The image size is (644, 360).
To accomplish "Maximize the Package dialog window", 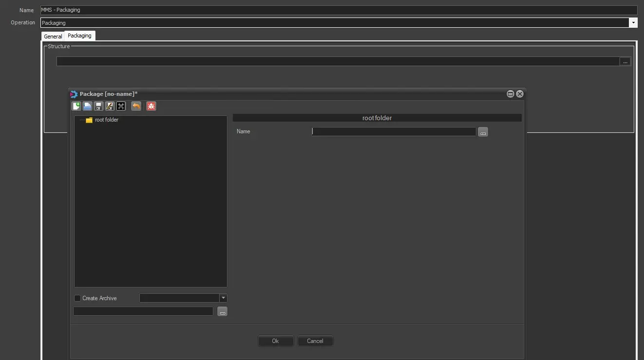I will click(x=510, y=94).
